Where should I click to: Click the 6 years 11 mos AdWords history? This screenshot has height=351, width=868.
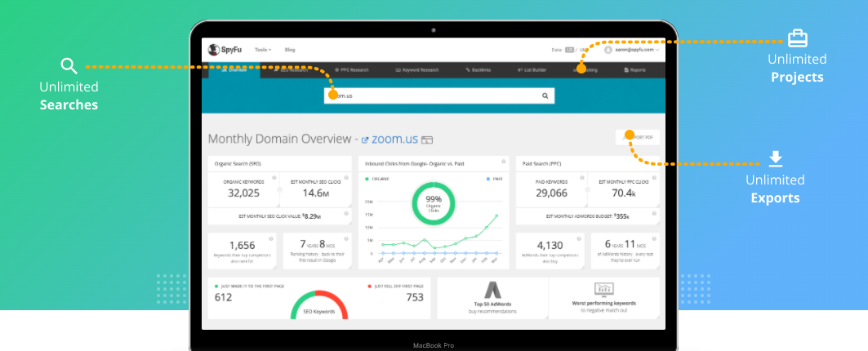(625, 244)
